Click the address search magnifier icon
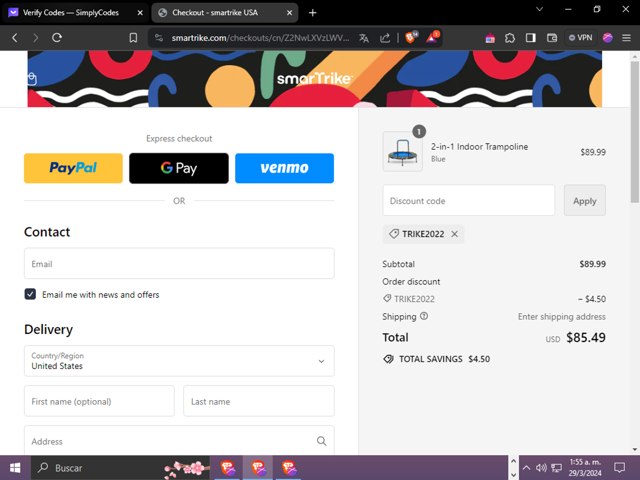This screenshot has height=480, width=640. [322, 441]
